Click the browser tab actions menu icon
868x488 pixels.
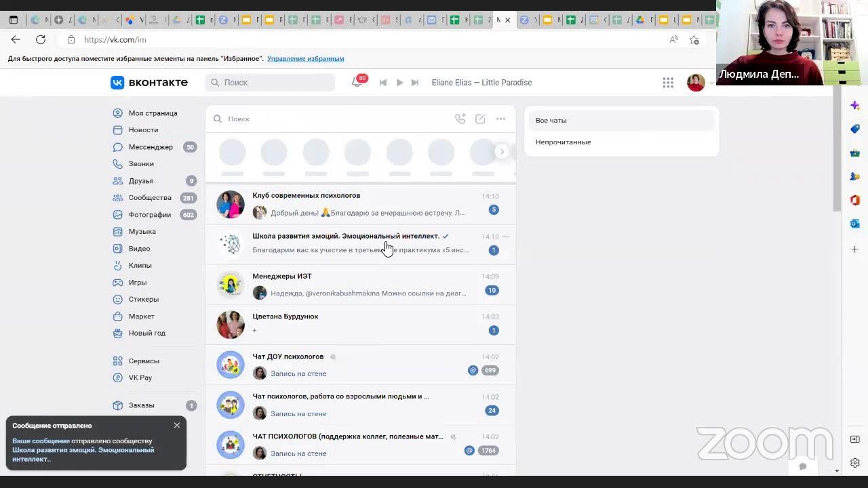13,20
